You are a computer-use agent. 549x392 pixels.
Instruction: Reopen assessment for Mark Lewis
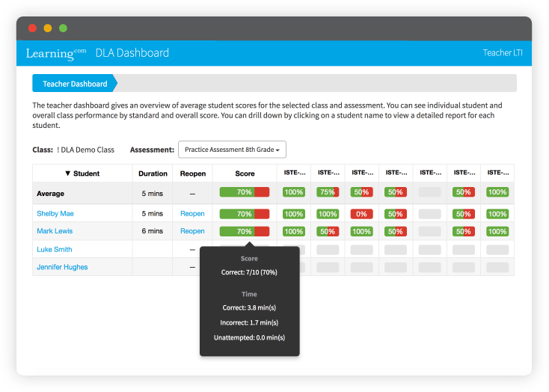point(192,231)
